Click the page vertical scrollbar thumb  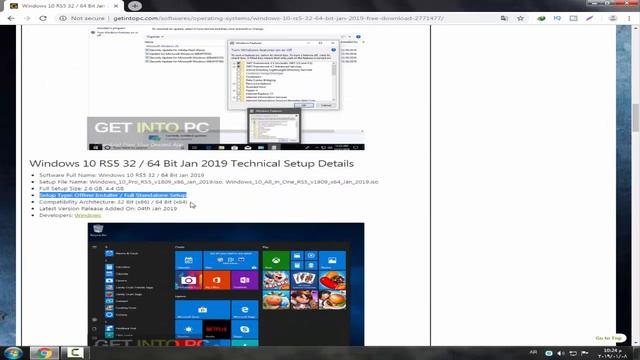pos(636,118)
